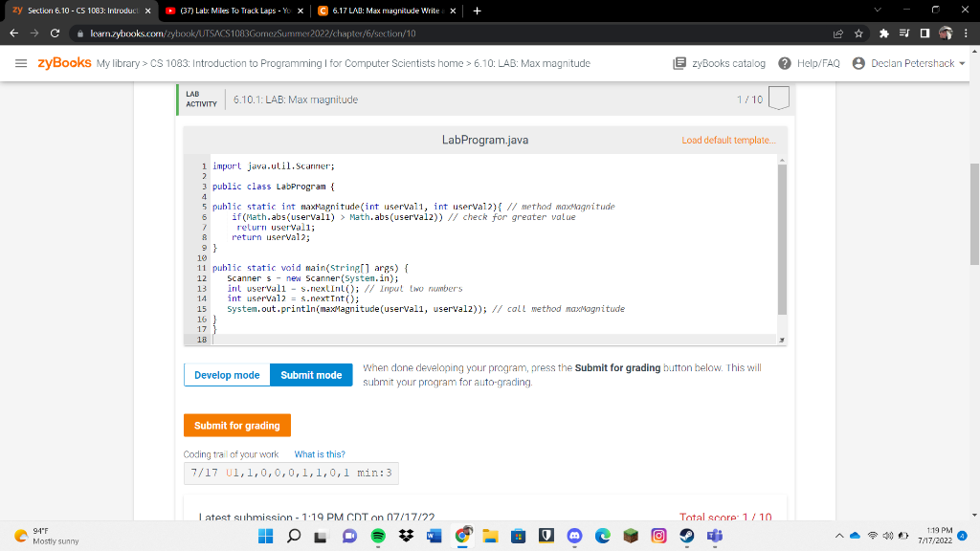
Task: Click the code editor resize handle corner
Action: click(782, 340)
